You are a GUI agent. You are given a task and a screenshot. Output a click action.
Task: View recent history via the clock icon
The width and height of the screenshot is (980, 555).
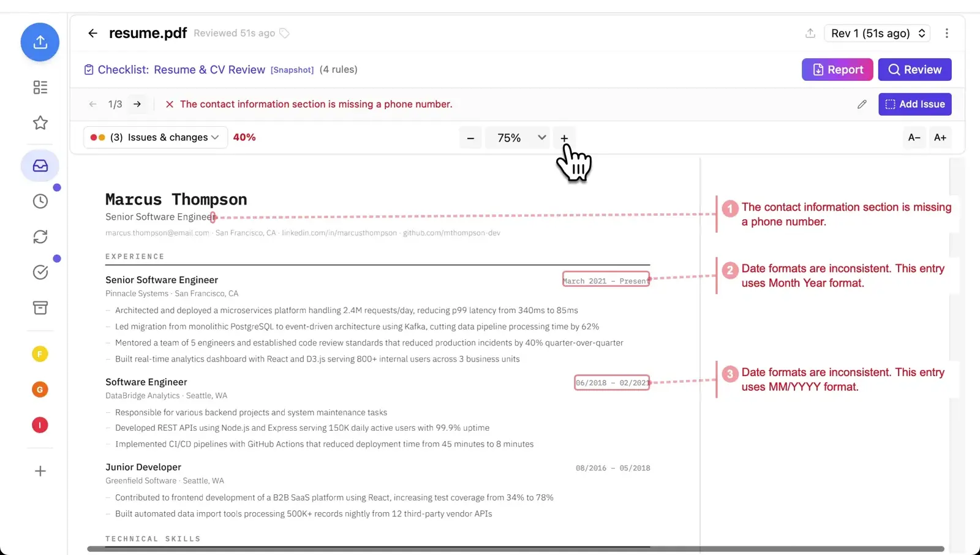click(x=39, y=201)
